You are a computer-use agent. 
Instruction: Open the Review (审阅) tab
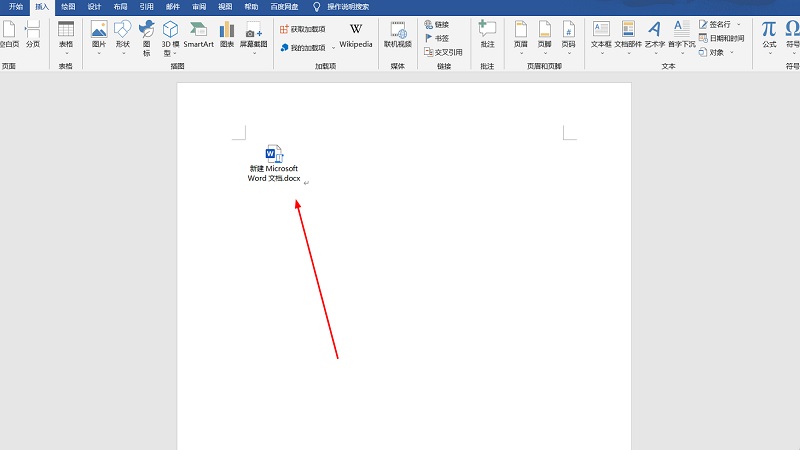tap(199, 7)
